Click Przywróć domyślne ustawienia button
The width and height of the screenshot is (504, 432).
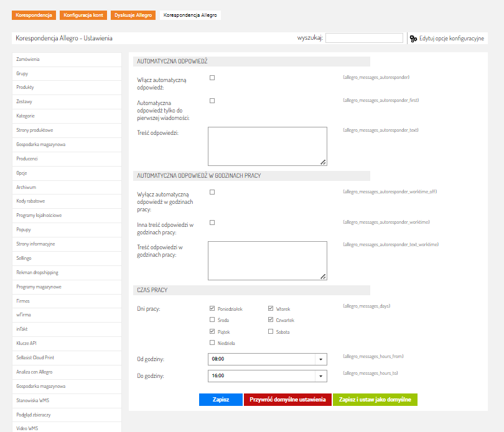pos(287,400)
